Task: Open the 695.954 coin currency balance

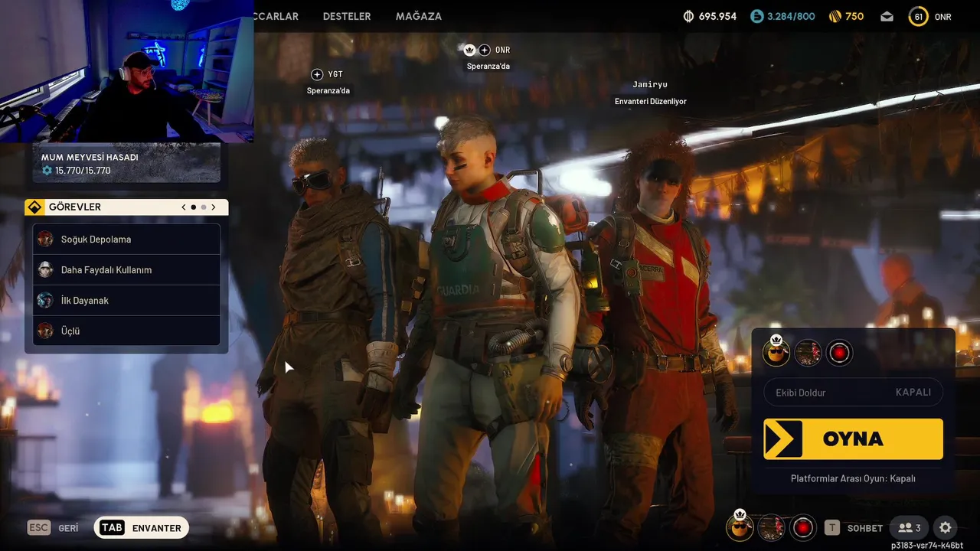Action: [710, 16]
